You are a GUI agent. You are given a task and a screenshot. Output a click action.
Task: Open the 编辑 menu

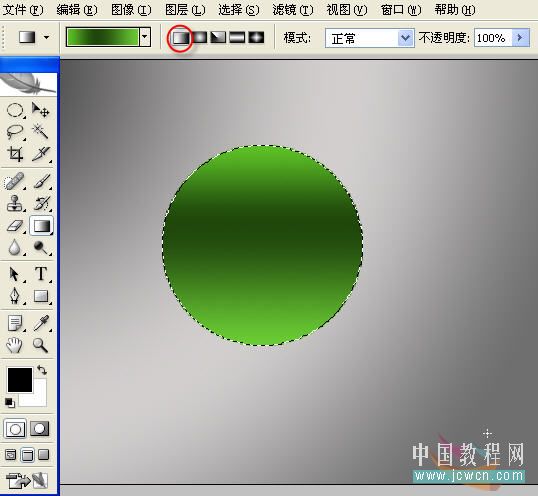[77, 10]
